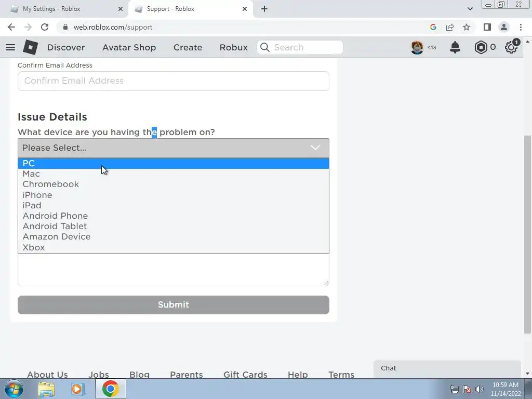Click the issue description text area

pyautogui.click(x=174, y=270)
